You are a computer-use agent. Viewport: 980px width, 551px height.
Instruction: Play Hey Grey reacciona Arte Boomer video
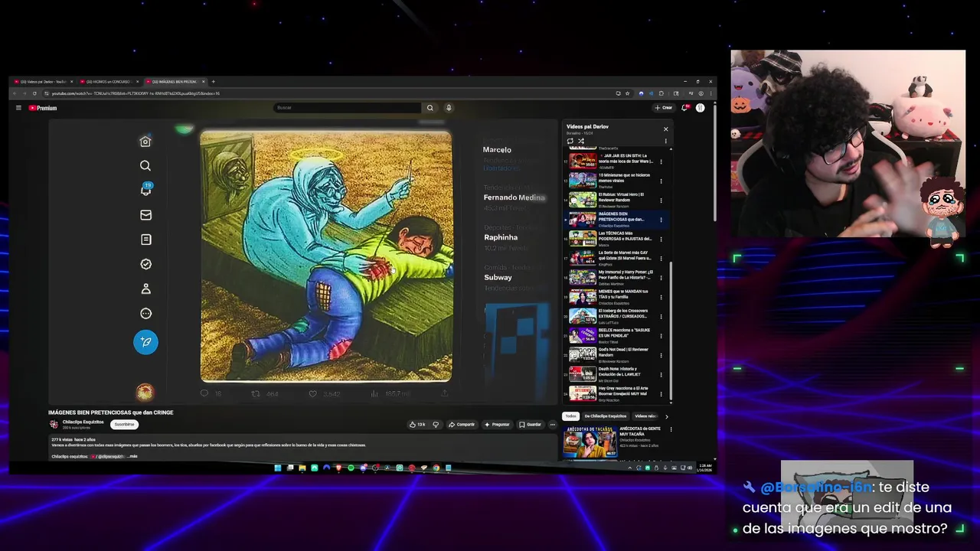coord(617,393)
